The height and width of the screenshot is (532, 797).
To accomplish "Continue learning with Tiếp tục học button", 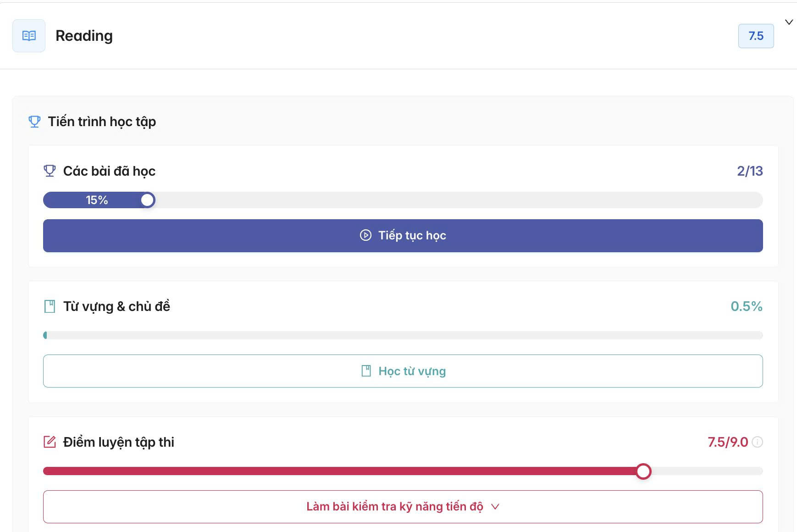I will coord(403,236).
